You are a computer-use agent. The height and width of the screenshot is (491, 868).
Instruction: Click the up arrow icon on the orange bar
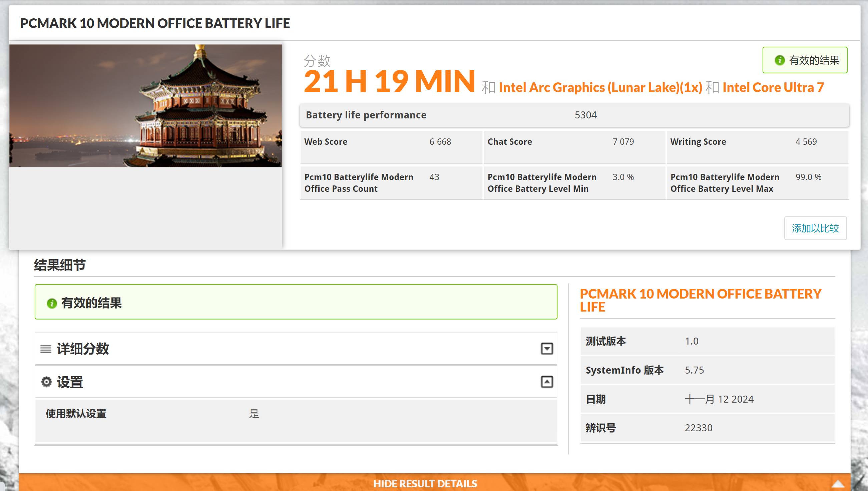[x=837, y=485]
